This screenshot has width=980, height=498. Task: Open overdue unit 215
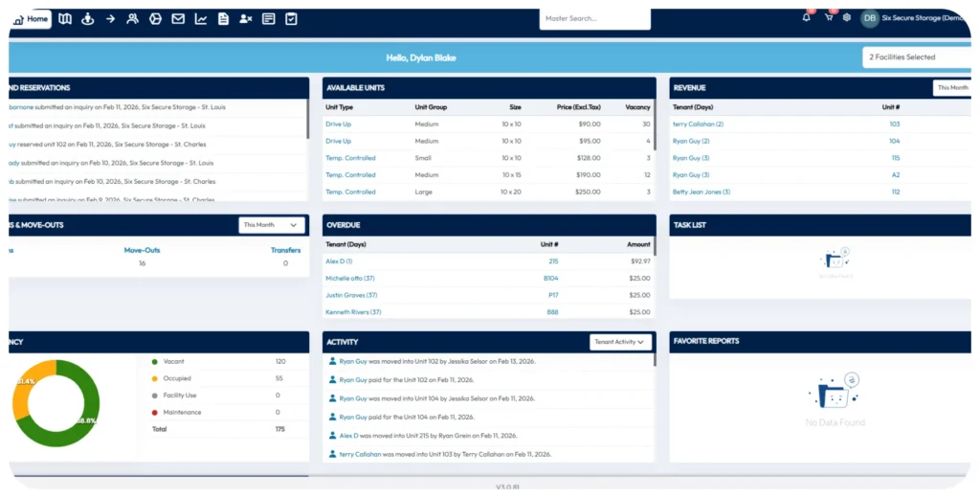point(553,260)
